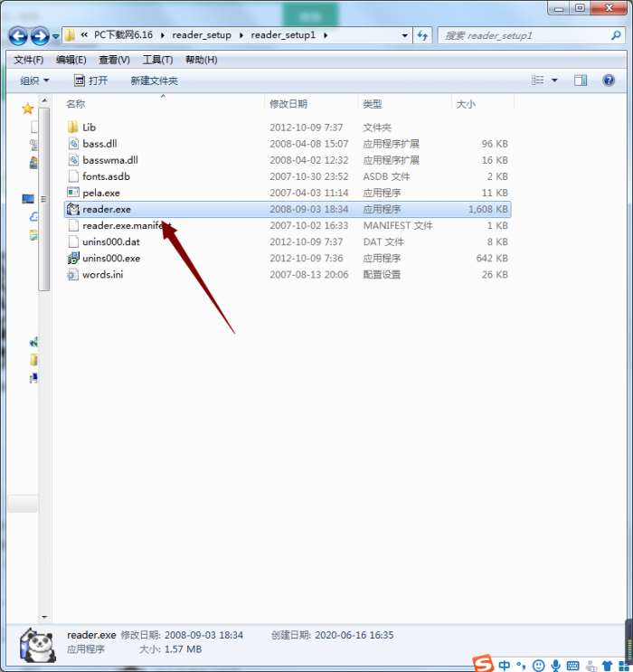Open the 帮助(H) menu
Image resolution: width=633 pixels, height=672 pixels.
pyautogui.click(x=201, y=60)
